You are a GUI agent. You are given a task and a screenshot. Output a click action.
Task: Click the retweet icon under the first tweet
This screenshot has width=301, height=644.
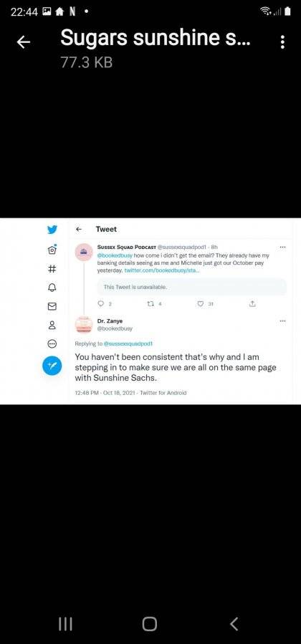pyautogui.click(x=150, y=304)
